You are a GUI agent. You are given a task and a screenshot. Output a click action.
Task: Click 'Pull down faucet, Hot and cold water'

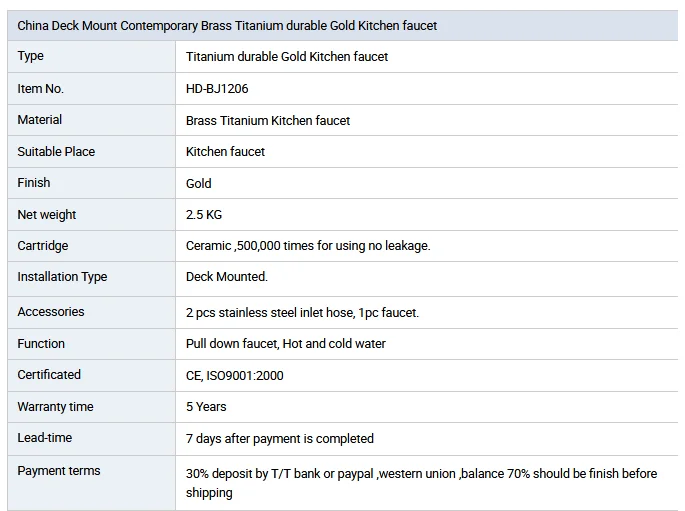tap(286, 344)
